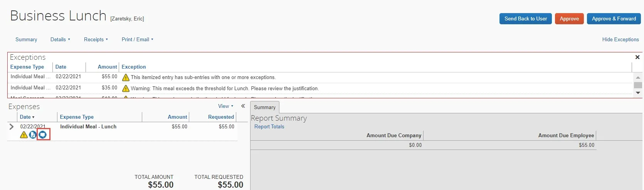Viewport: 644px width, 190px height.
Task: Click the Individual Meal - Lunch expense name
Action: click(x=88, y=126)
